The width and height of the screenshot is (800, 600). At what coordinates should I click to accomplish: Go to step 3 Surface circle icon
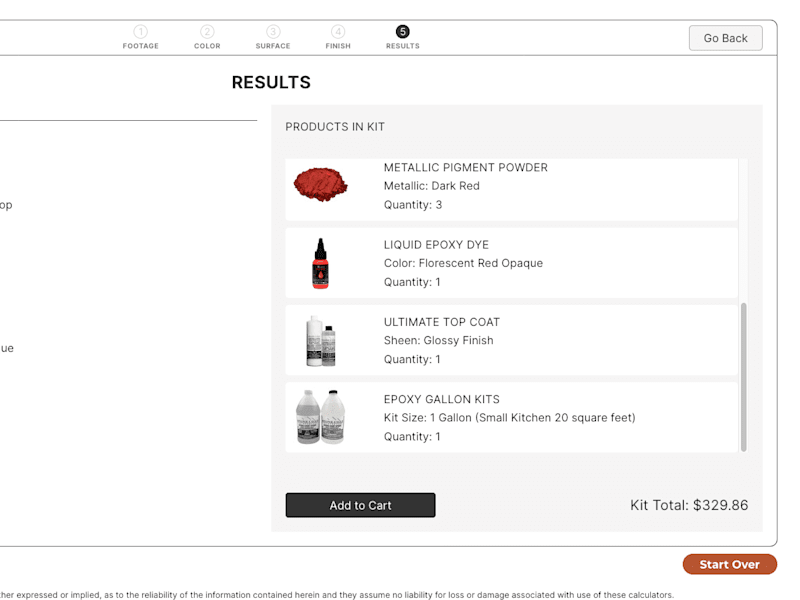point(273,32)
